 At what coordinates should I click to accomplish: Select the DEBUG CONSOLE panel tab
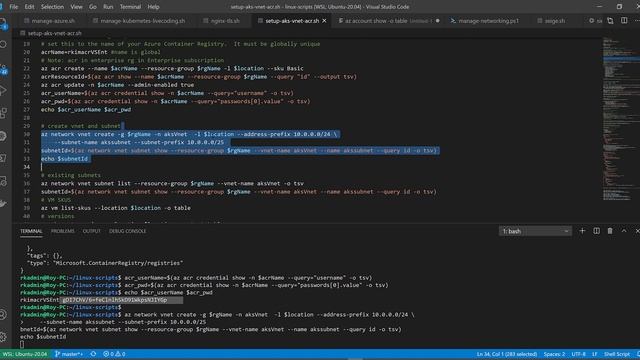pyautogui.click(x=127, y=231)
